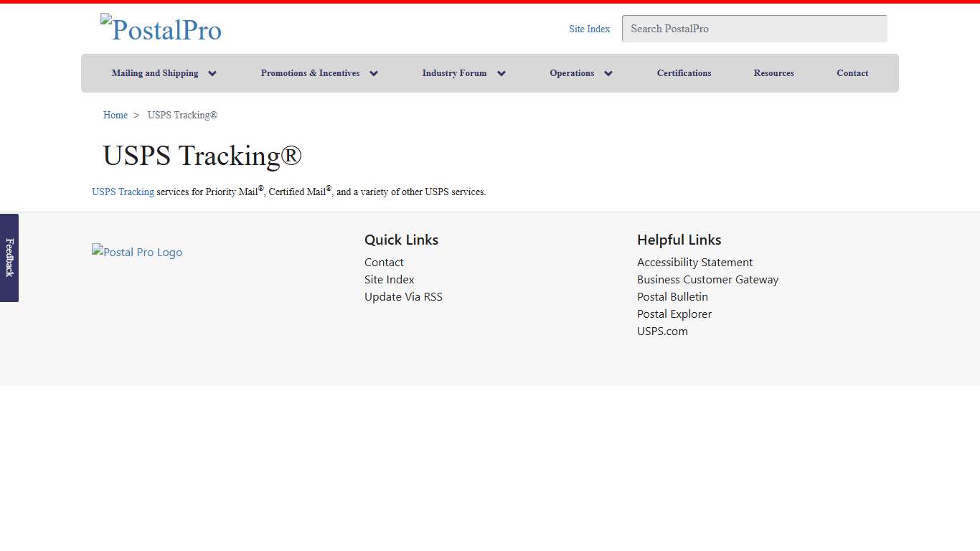Click the Postal Explorer link
Viewport: 980px width, 551px height.
coord(674,314)
